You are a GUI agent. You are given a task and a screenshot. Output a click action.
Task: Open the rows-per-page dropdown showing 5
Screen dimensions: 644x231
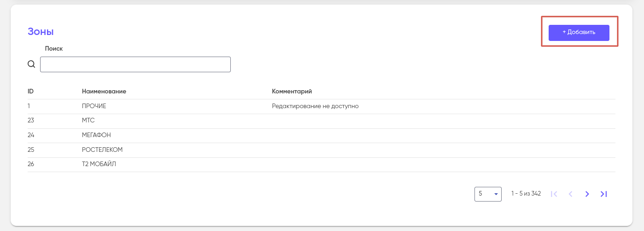(x=488, y=194)
